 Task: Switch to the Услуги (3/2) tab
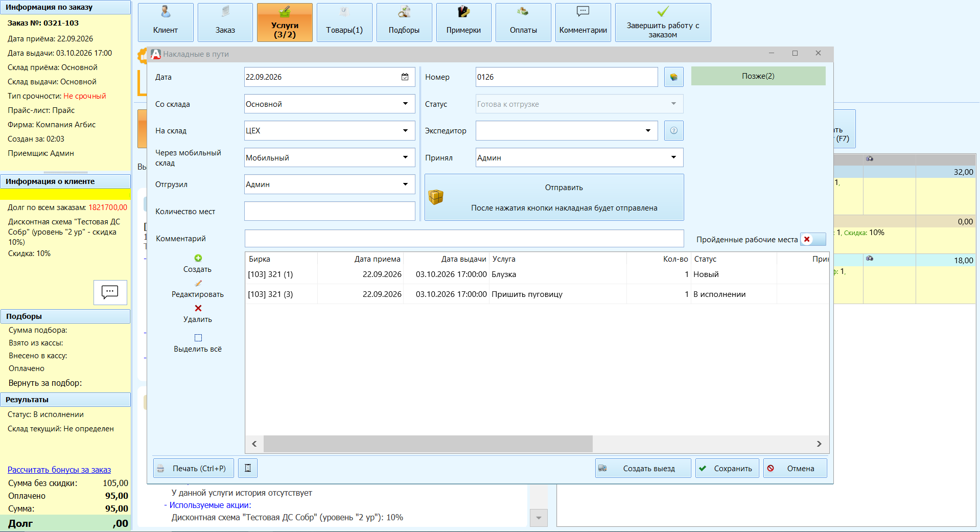[285, 22]
